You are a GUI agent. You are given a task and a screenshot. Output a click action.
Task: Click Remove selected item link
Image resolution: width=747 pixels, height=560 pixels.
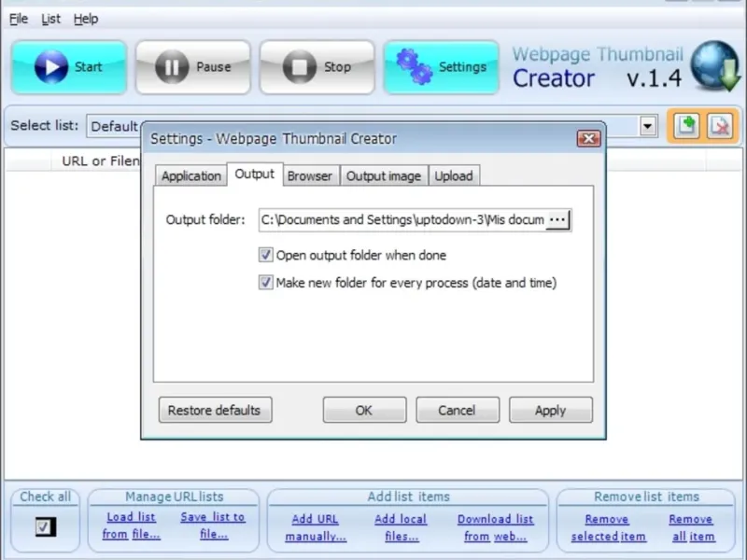coord(608,527)
